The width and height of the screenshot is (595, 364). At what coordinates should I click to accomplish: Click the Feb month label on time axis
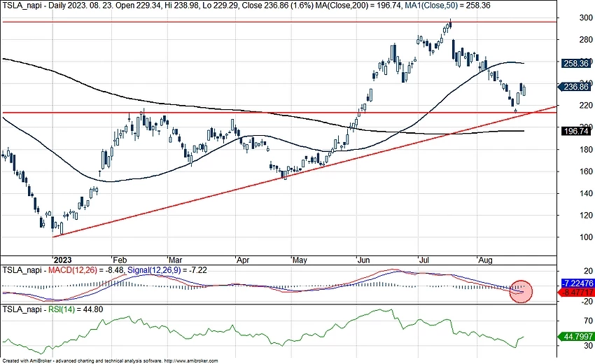pyautogui.click(x=120, y=260)
